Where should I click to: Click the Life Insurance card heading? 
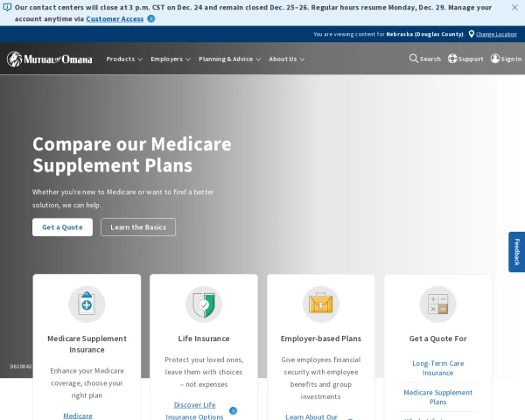(204, 339)
